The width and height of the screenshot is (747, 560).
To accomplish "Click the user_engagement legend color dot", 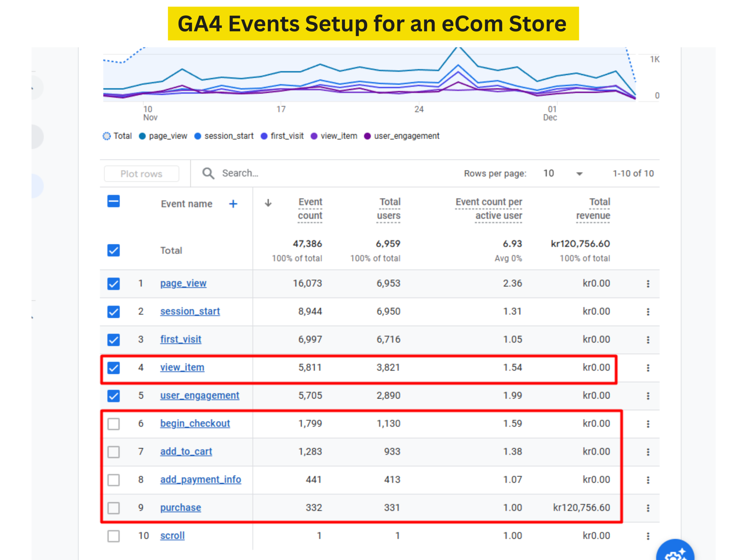I will [367, 136].
